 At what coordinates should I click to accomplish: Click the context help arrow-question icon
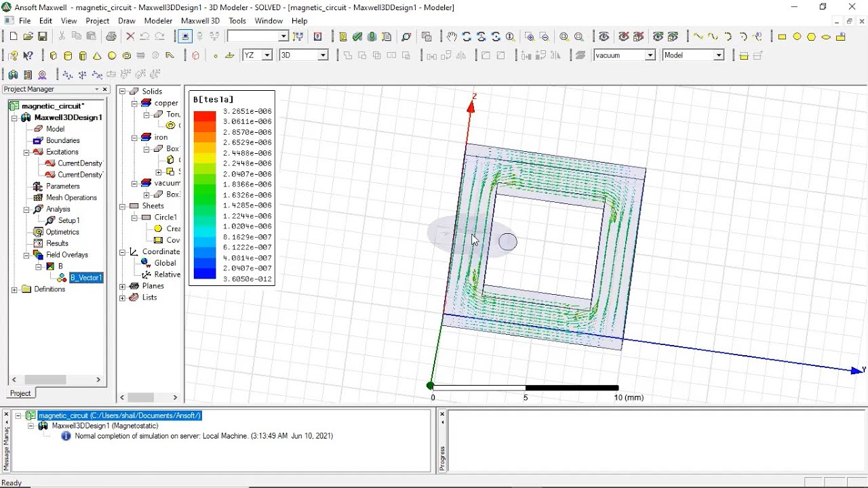pyautogui.click(x=28, y=56)
